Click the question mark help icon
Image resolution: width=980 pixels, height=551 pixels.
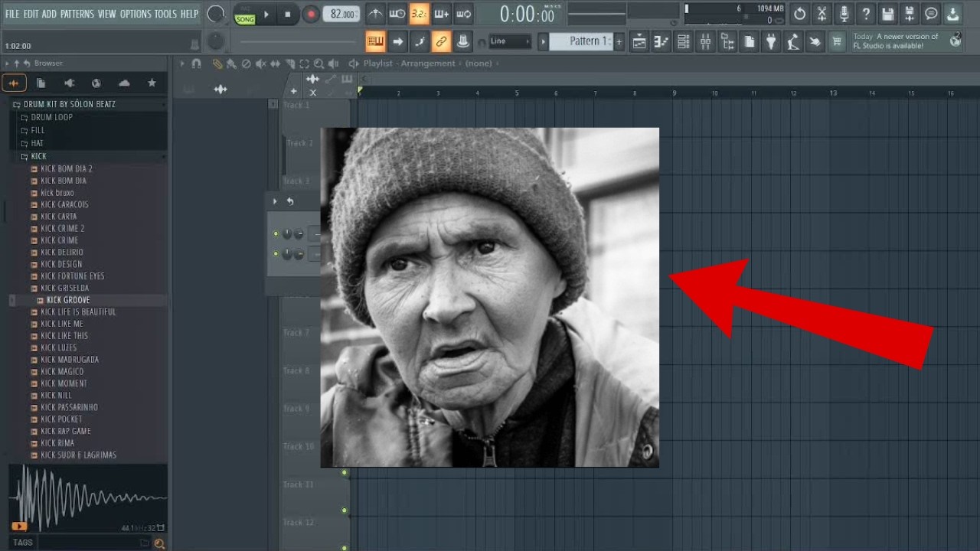pyautogui.click(x=865, y=14)
